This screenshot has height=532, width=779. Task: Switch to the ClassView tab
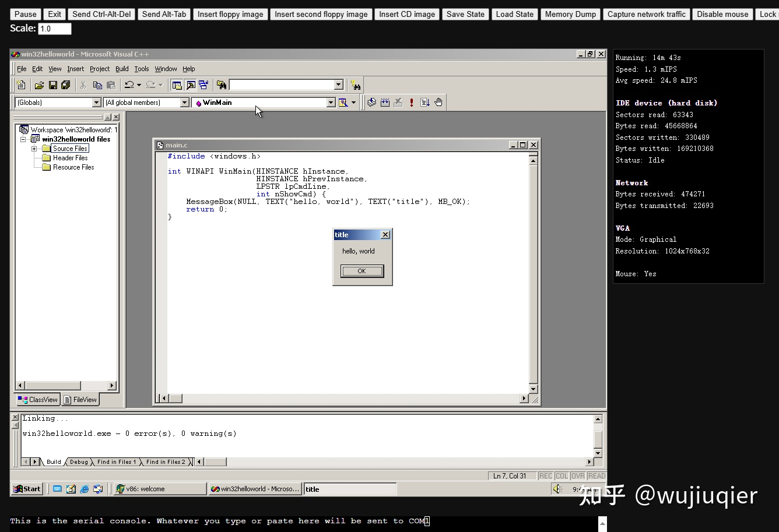pyautogui.click(x=38, y=400)
